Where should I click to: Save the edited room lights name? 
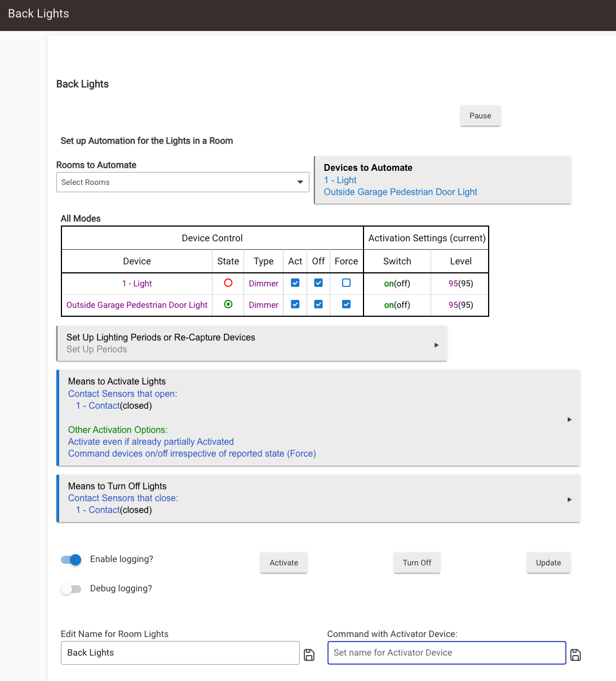309,655
